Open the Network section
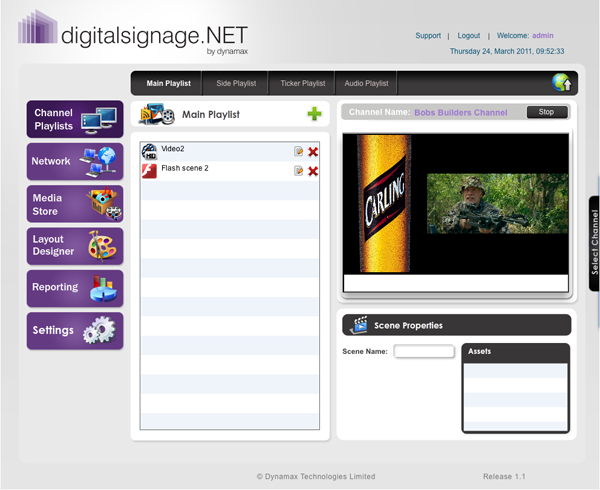Image resolution: width=600 pixels, height=490 pixels. coord(75,161)
